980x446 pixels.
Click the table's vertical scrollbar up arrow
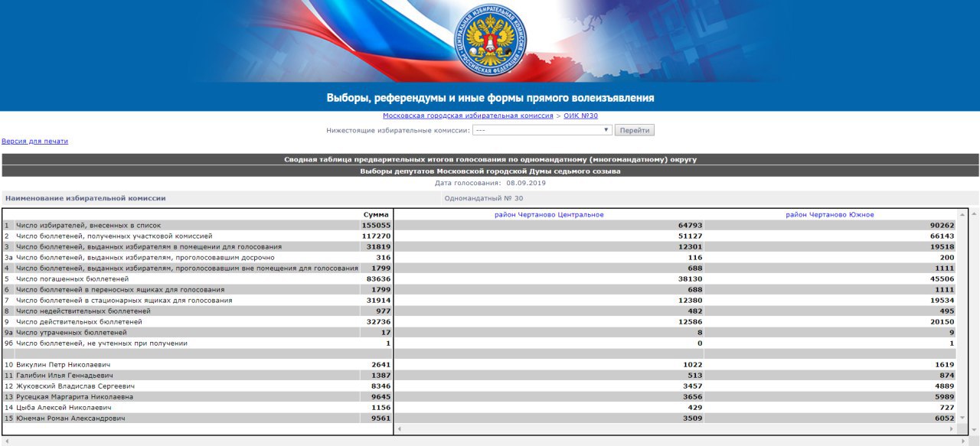click(x=962, y=214)
